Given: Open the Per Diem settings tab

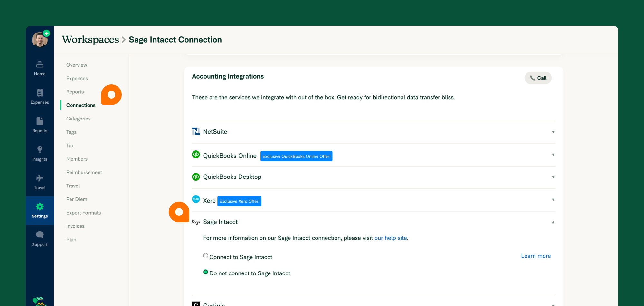Looking at the screenshot, I should pyautogui.click(x=77, y=199).
